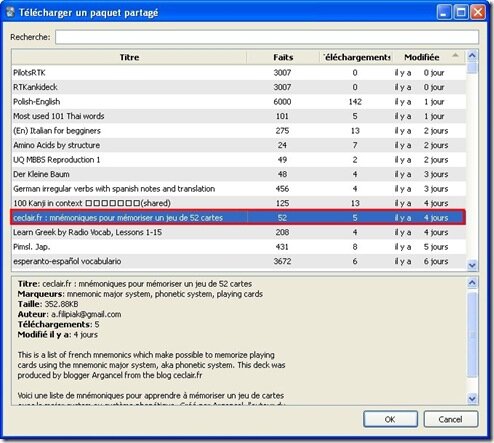This screenshot has height=443, width=494.
Task: Click the 142 downloads cell
Action: (355, 102)
